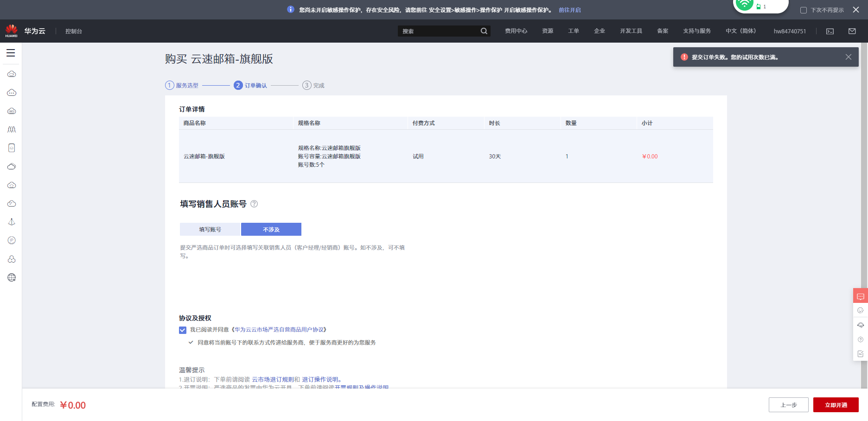Click the search magnifier icon
This screenshot has height=421, width=868.
click(x=484, y=31)
